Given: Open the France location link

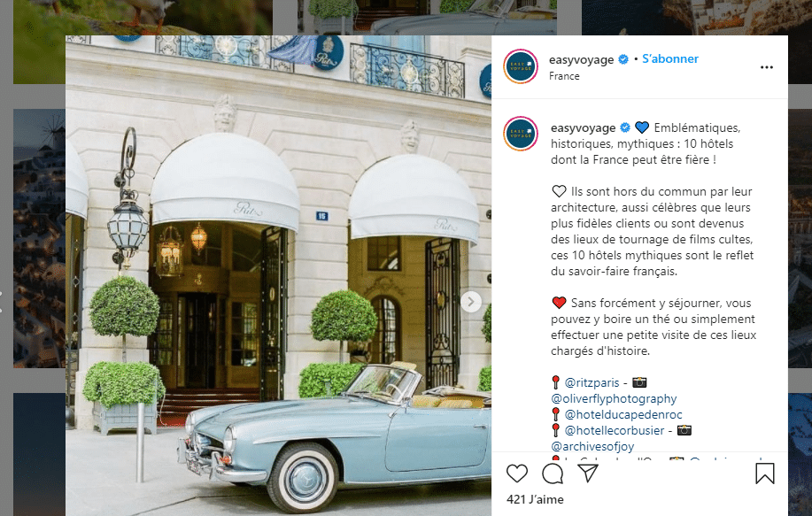Looking at the screenshot, I should [564, 76].
